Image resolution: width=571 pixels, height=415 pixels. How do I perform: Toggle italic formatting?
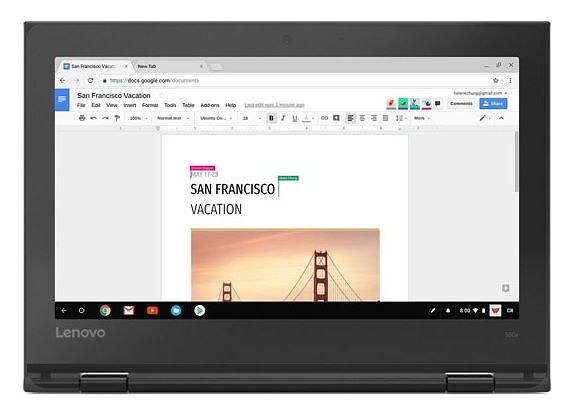pyautogui.click(x=283, y=118)
